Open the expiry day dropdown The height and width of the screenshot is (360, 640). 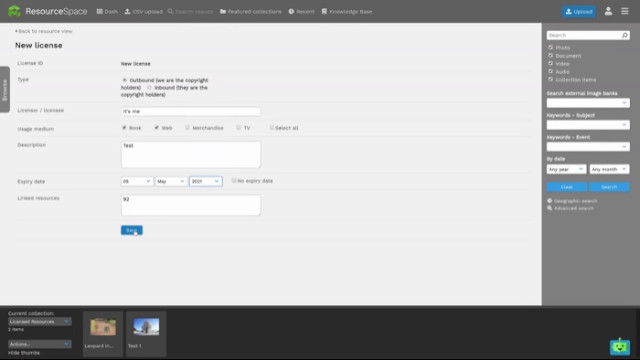[x=137, y=181]
